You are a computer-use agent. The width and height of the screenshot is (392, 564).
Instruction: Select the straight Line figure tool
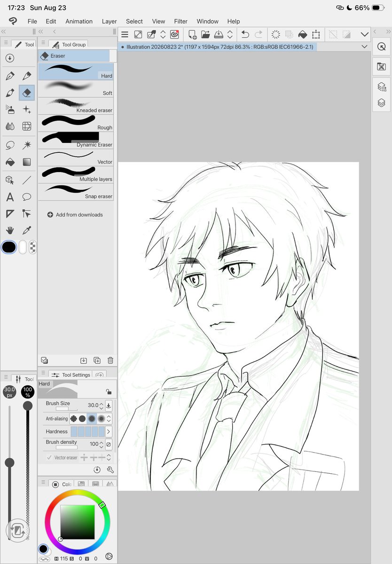click(27, 180)
